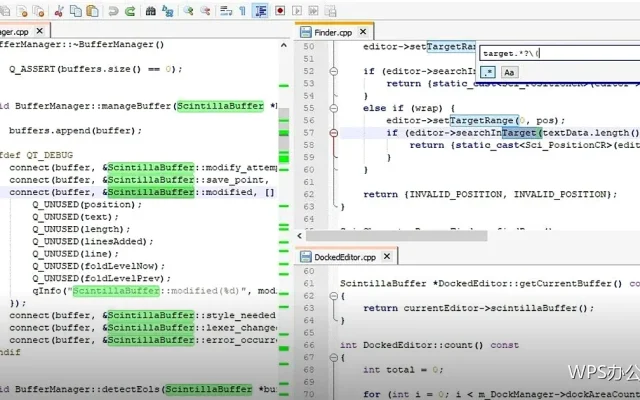Image resolution: width=640 pixels, height=400 pixels.
Task: Click the Save All icon at toolbar start
Action: [x=5, y=11]
